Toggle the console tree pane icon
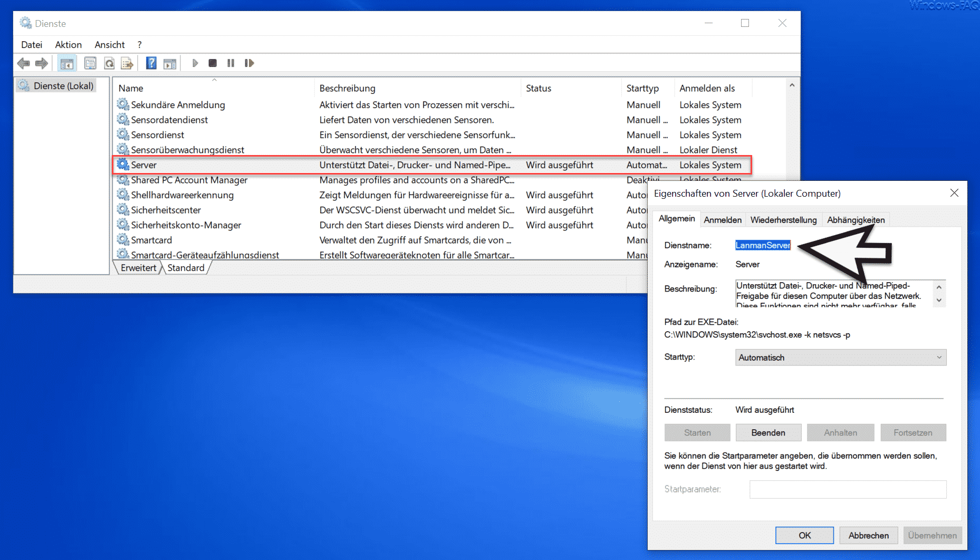 [67, 63]
